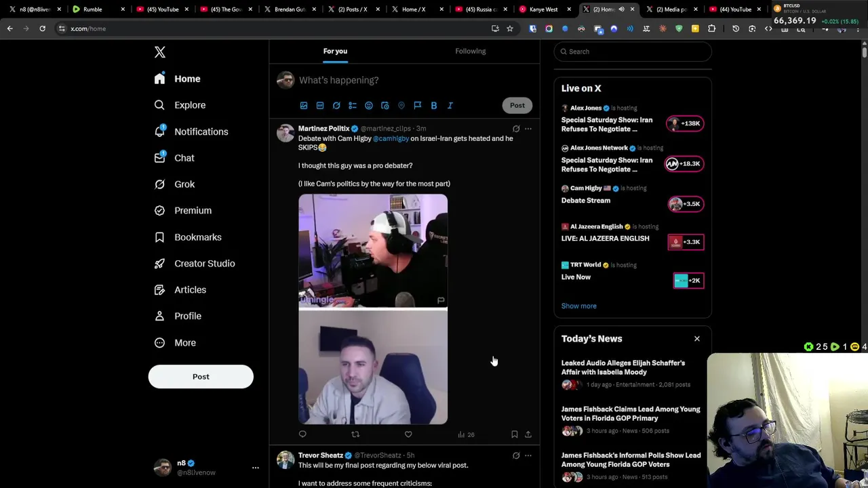
Task: Open Premium in the sidebar
Action: point(183,211)
